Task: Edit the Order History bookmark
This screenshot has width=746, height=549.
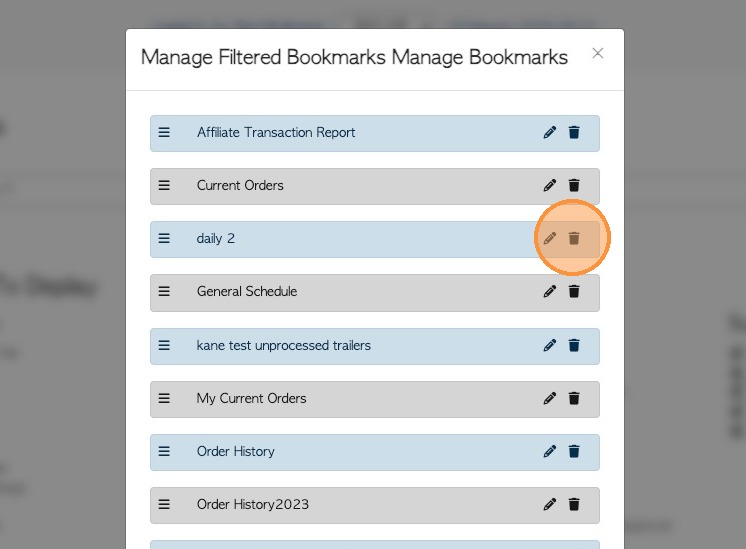Action: (549, 452)
